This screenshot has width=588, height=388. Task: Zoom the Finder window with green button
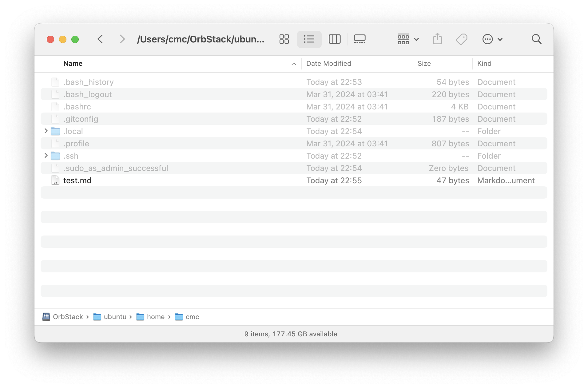(x=75, y=39)
